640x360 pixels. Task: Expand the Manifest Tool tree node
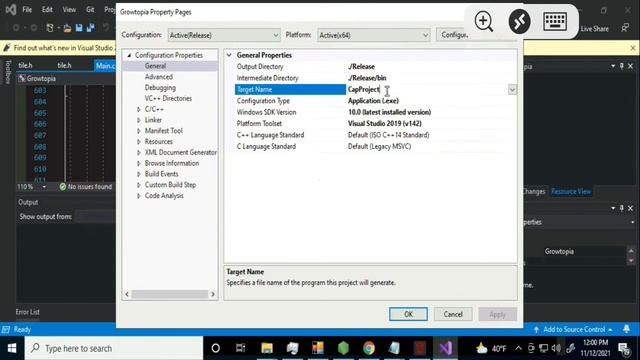(139, 131)
